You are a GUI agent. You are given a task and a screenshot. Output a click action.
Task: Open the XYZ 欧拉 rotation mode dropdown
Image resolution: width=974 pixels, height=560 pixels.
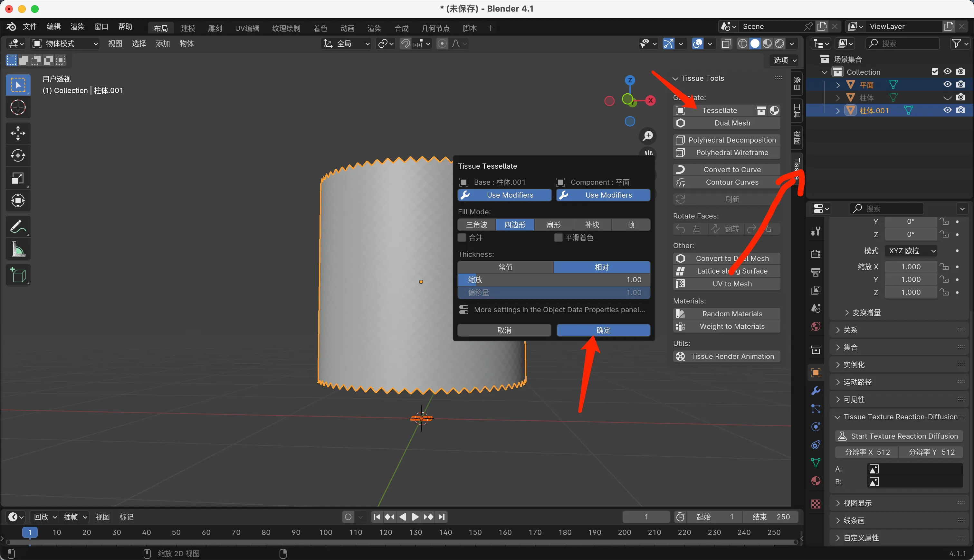pyautogui.click(x=911, y=251)
